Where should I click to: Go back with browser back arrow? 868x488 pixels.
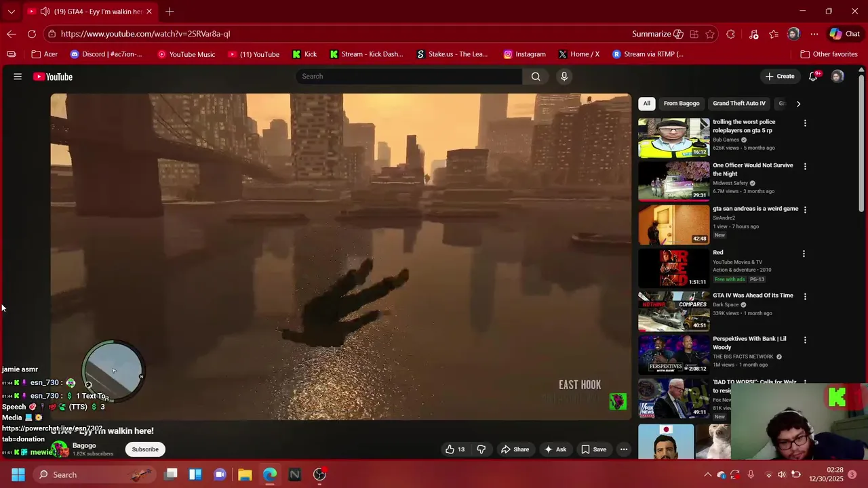(x=12, y=34)
